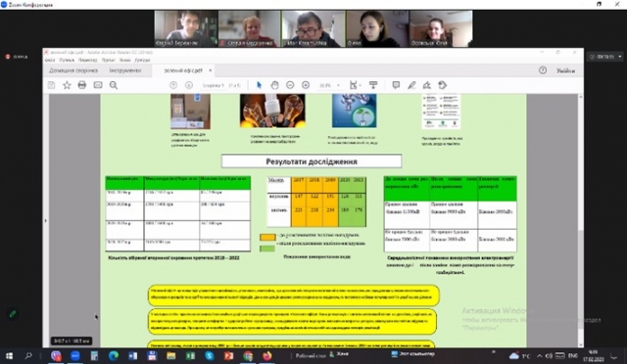Show hidden system tray icons
The width and height of the screenshot is (627, 364).
[x=540, y=355]
